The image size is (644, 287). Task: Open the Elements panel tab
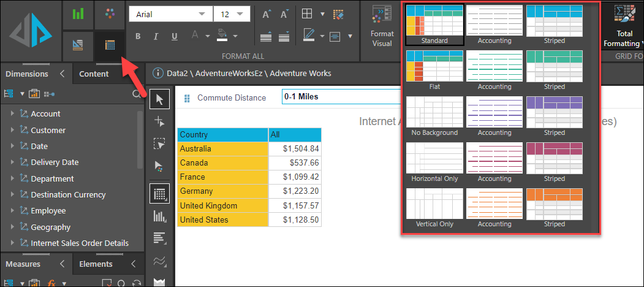click(96, 264)
